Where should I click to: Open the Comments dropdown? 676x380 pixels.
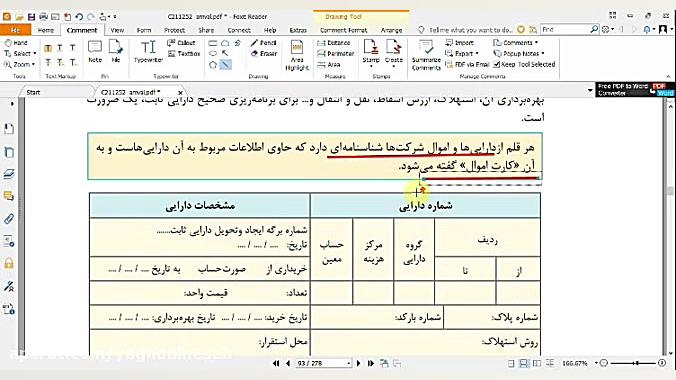pos(516,43)
